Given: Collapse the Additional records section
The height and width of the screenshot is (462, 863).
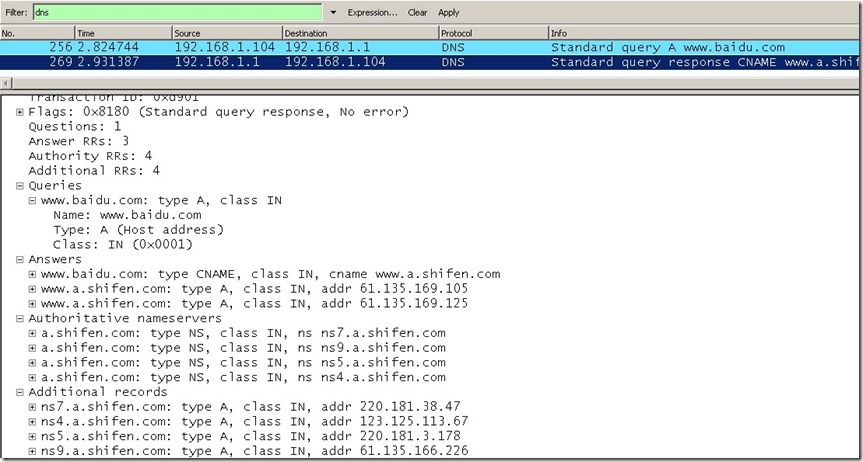Looking at the screenshot, I should (20, 393).
